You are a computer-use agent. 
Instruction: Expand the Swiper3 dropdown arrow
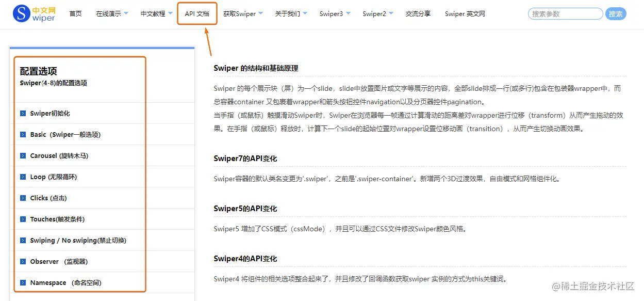point(348,13)
